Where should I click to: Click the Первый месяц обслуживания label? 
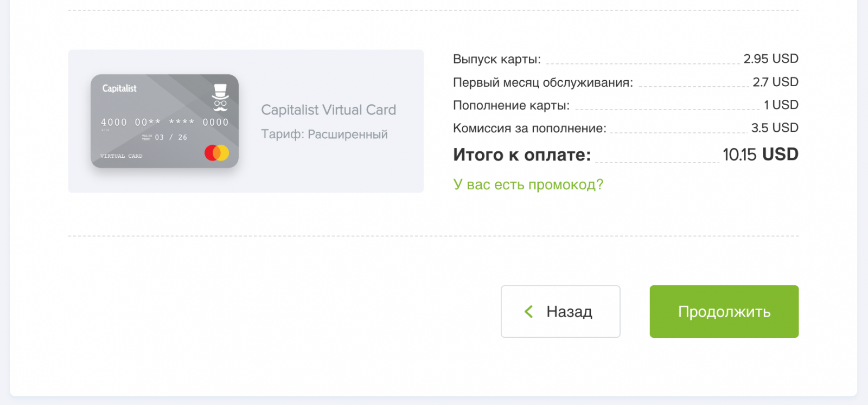tap(542, 82)
